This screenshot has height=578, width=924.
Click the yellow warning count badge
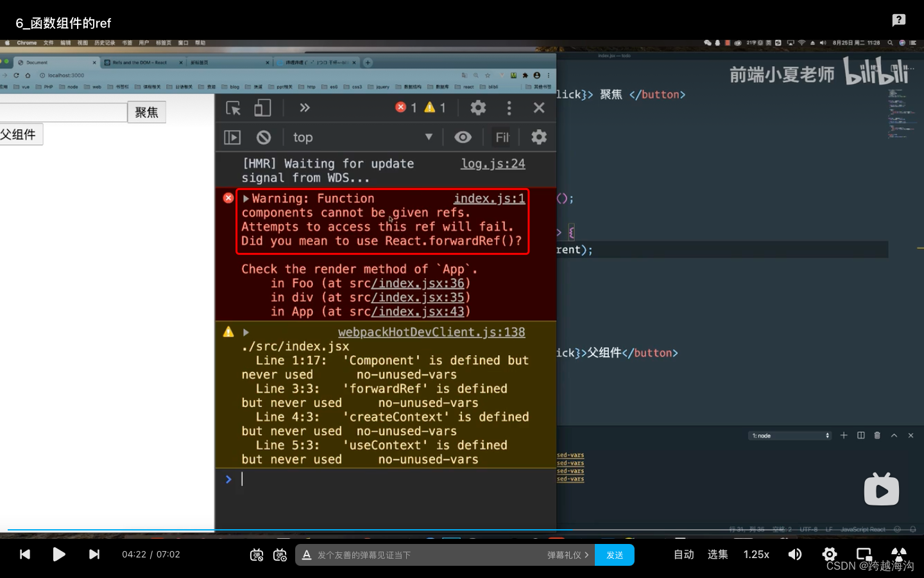click(x=435, y=107)
